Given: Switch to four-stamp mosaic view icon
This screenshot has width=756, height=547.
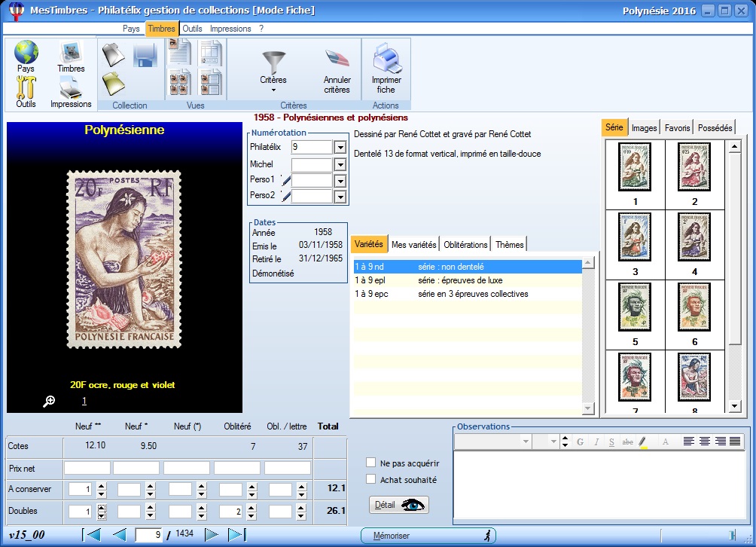Looking at the screenshot, I should (x=180, y=82).
